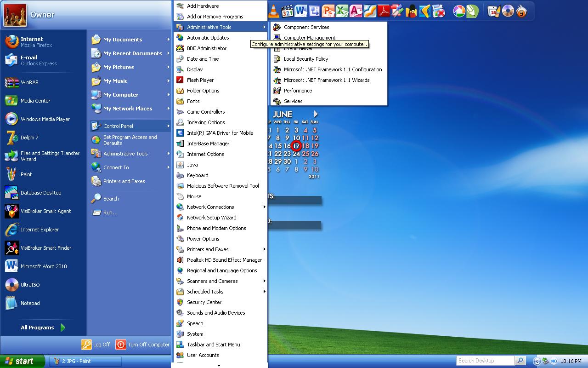
Task: Open PowerPoint from the desktop dock
Action: 328,11
